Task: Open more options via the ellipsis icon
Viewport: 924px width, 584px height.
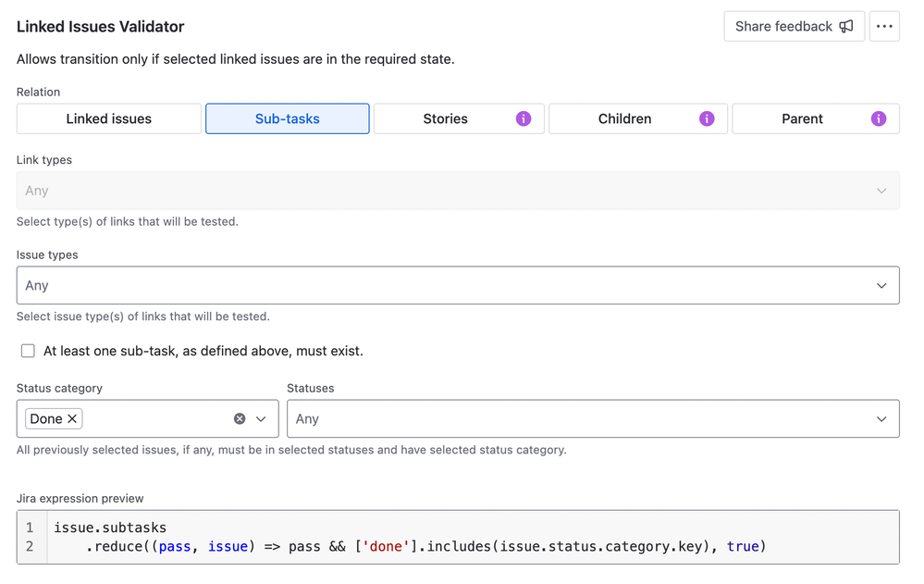Action: (x=884, y=27)
